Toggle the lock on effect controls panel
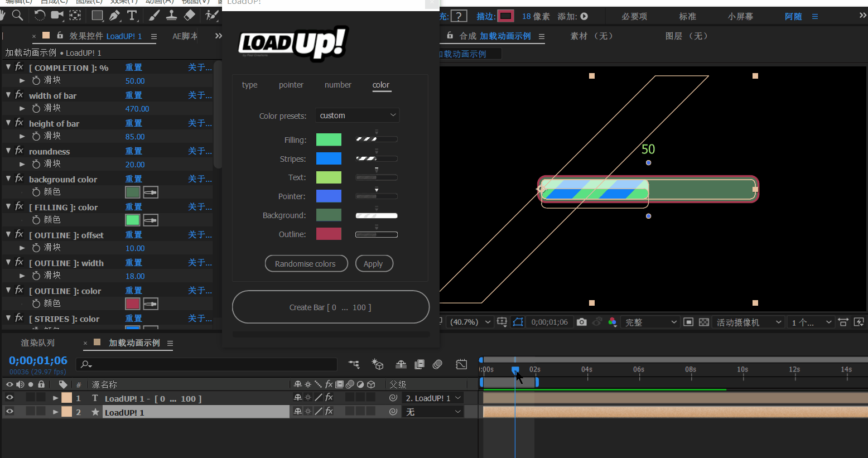Image resolution: width=868 pixels, height=458 pixels. pos(60,35)
